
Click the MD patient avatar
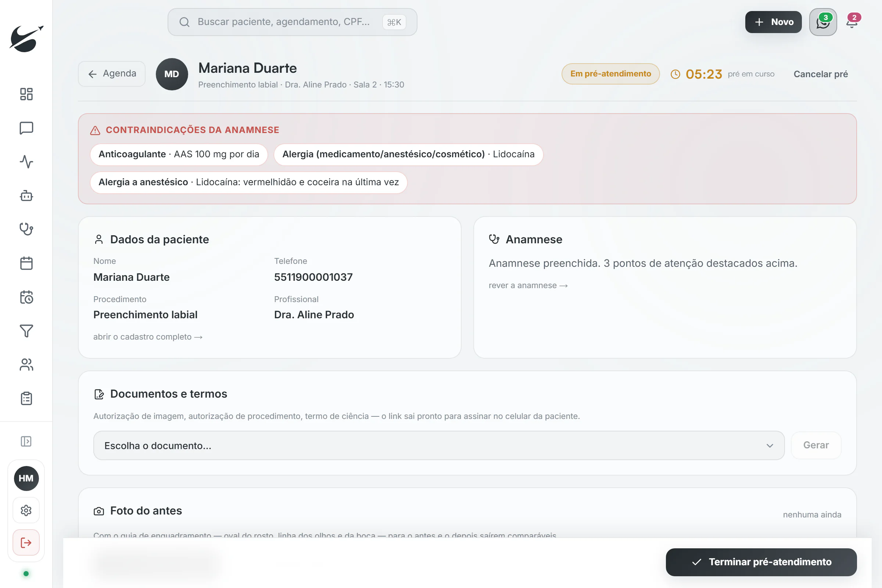[x=172, y=74]
